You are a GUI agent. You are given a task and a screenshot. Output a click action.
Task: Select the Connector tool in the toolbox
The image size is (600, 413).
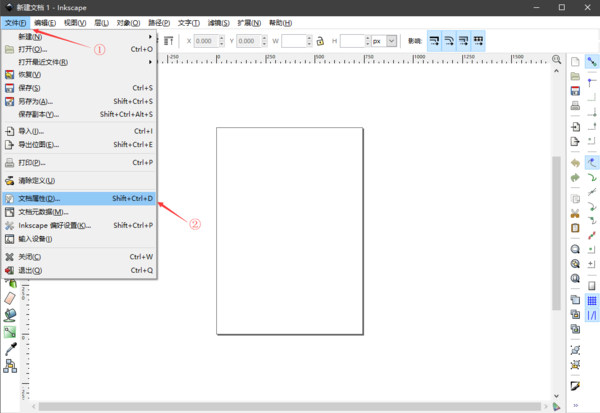10,366
